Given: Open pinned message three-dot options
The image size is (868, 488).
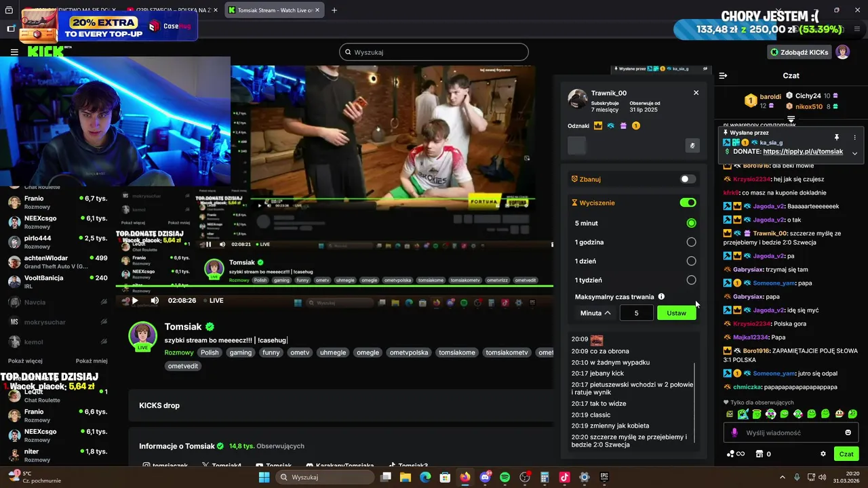Looking at the screenshot, I should point(854,137).
